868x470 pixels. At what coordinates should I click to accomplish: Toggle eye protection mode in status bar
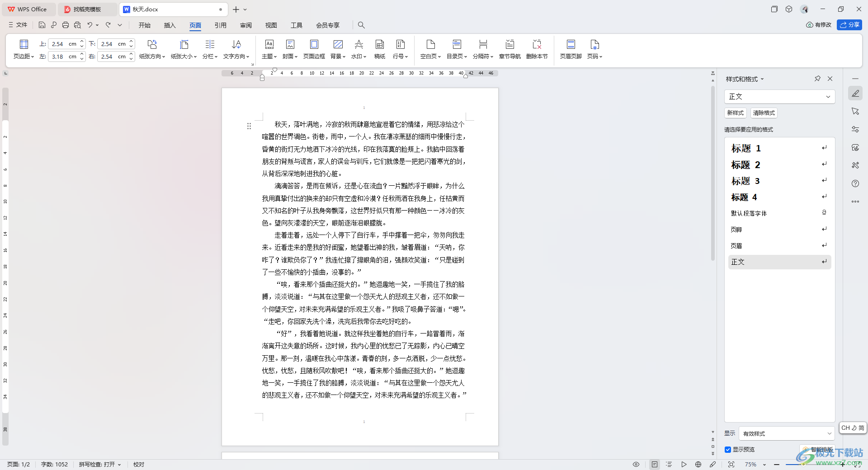pyautogui.click(x=636, y=465)
